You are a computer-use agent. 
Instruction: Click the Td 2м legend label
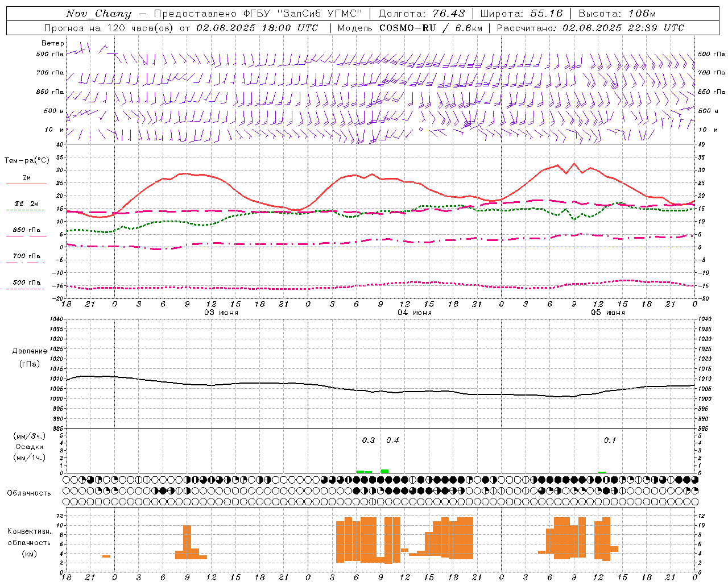click(26, 203)
